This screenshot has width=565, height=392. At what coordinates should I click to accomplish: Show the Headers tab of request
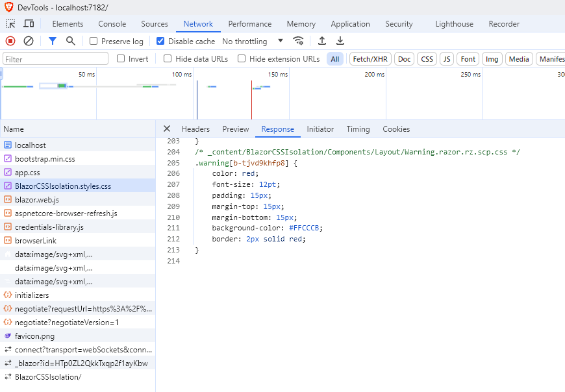(195, 129)
